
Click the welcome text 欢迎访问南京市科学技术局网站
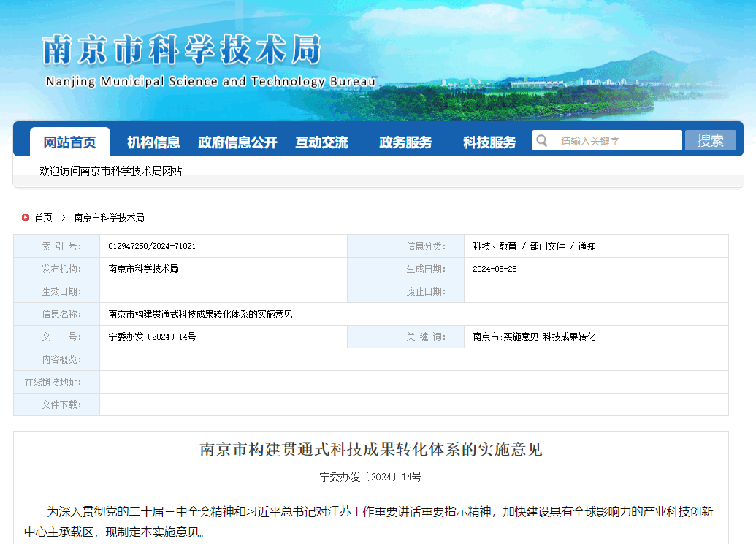[x=110, y=171]
